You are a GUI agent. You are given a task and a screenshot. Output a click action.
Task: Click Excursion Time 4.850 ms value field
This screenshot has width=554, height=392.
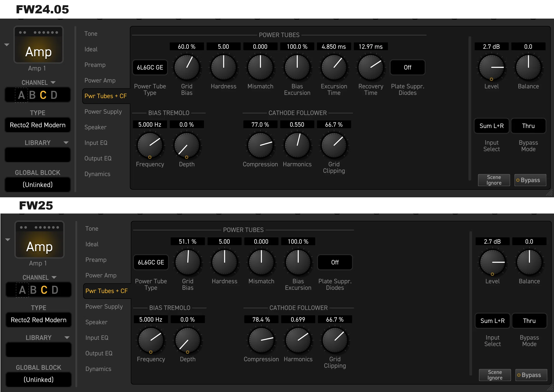click(334, 46)
